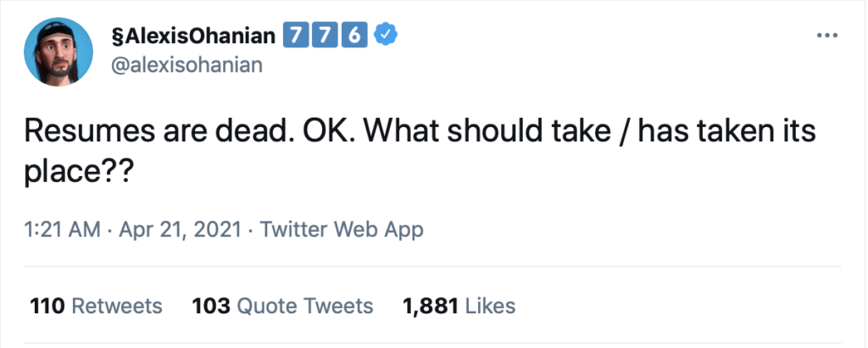Click the blue verified checkmark badge
The image size is (868, 348).
387,36
